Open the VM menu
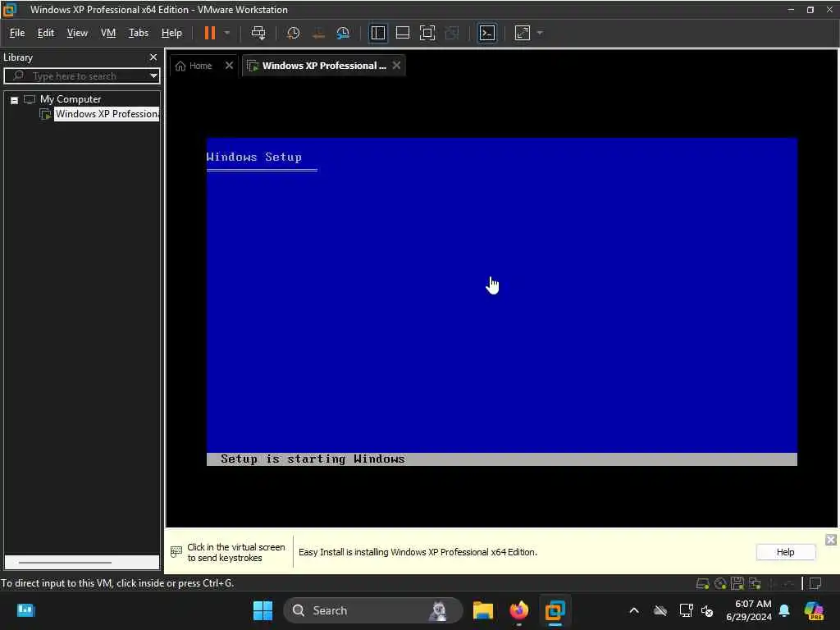The width and height of the screenshot is (840, 630). click(x=108, y=33)
